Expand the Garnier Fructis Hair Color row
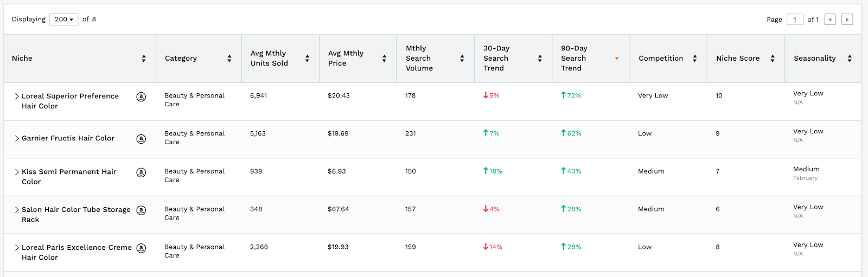 17,139
